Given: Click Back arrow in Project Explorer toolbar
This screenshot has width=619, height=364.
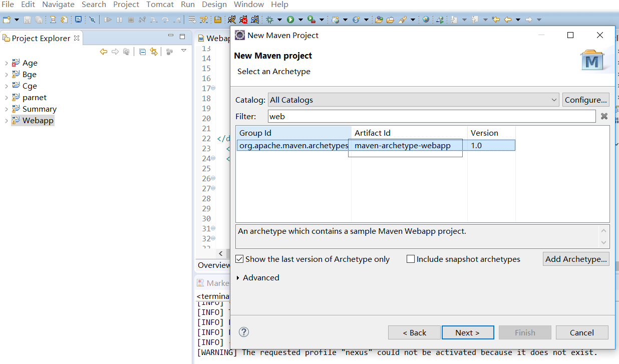Looking at the screenshot, I should click(104, 52).
